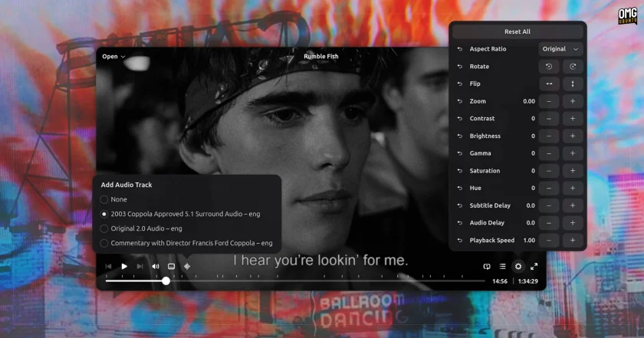
Task: Decrease Saturation value
Action: (549, 171)
